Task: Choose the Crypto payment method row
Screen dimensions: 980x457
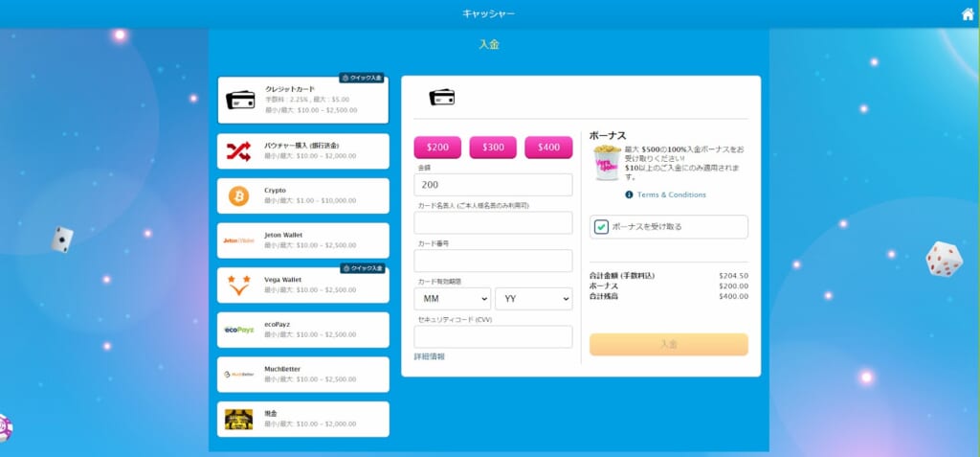Action: pyautogui.click(x=303, y=196)
